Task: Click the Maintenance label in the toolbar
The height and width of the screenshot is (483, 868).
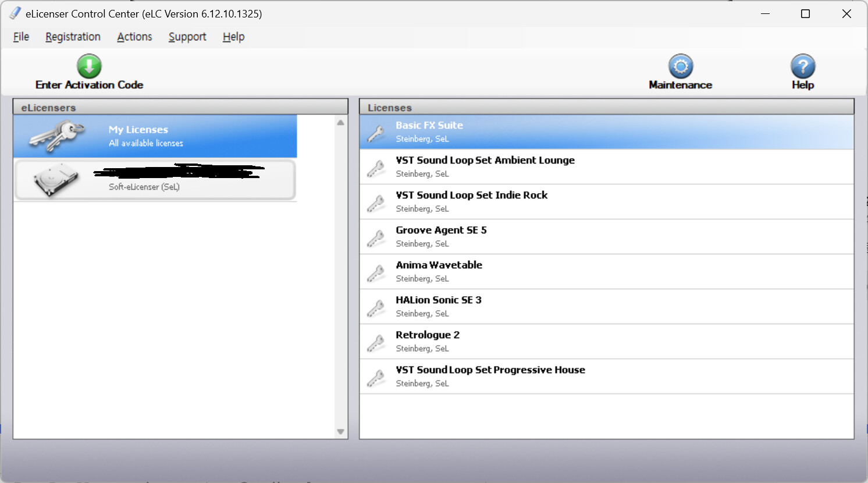Action: [681, 85]
